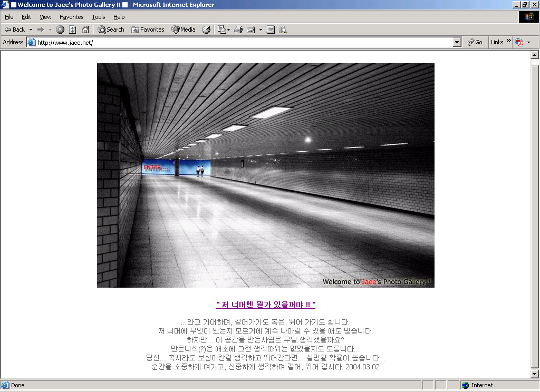Open the Address bar dropdown list

click(458, 42)
